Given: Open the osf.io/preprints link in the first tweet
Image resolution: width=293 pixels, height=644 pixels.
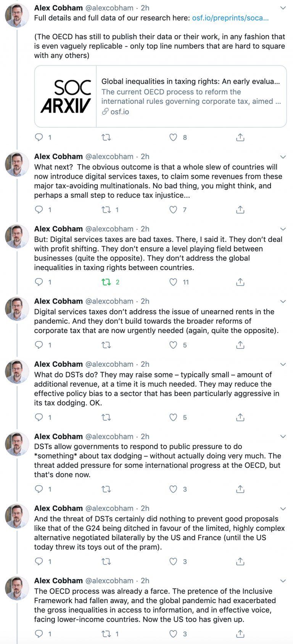Looking at the screenshot, I should click(x=230, y=18).
